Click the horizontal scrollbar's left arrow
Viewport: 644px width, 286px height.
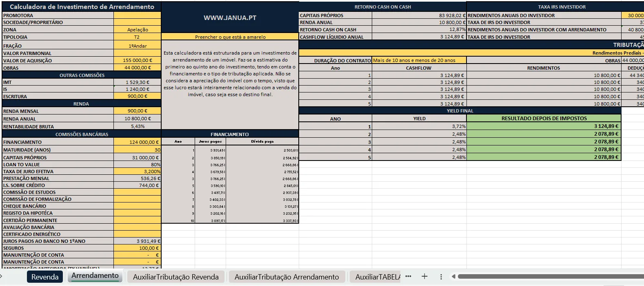[453, 277]
